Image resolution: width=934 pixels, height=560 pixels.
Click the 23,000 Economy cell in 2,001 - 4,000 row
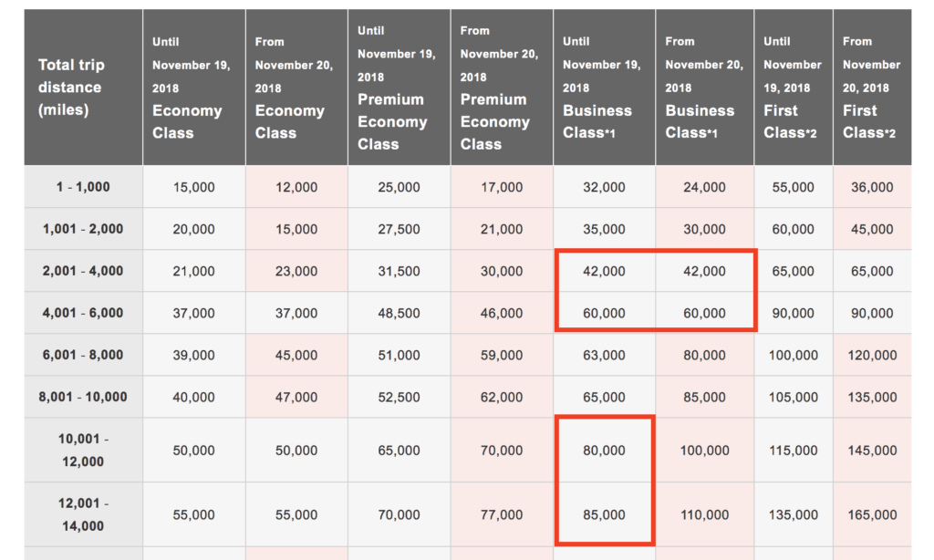coord(296,271)
